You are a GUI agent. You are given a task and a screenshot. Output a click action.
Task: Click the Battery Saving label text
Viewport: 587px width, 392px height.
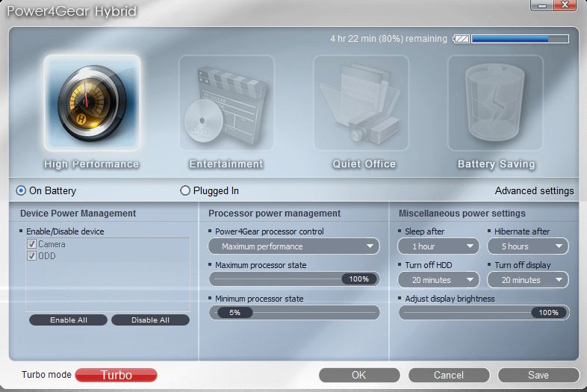coord(497,164)
